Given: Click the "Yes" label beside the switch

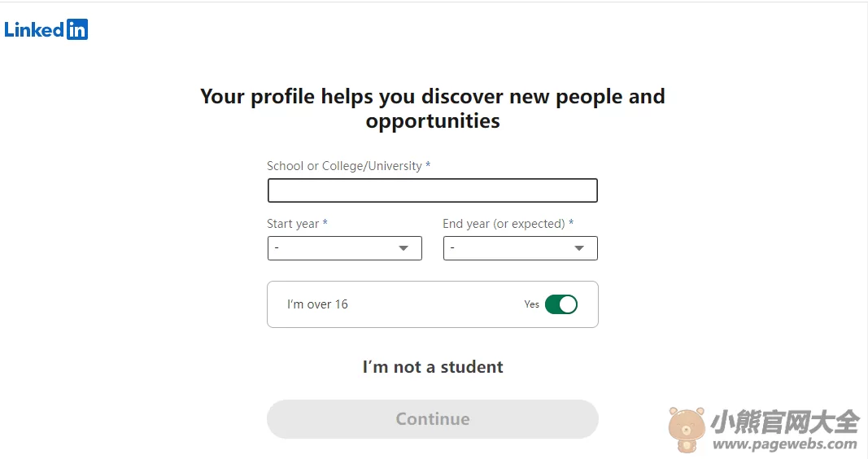Looking at the screenshot, I should [531, 304].
